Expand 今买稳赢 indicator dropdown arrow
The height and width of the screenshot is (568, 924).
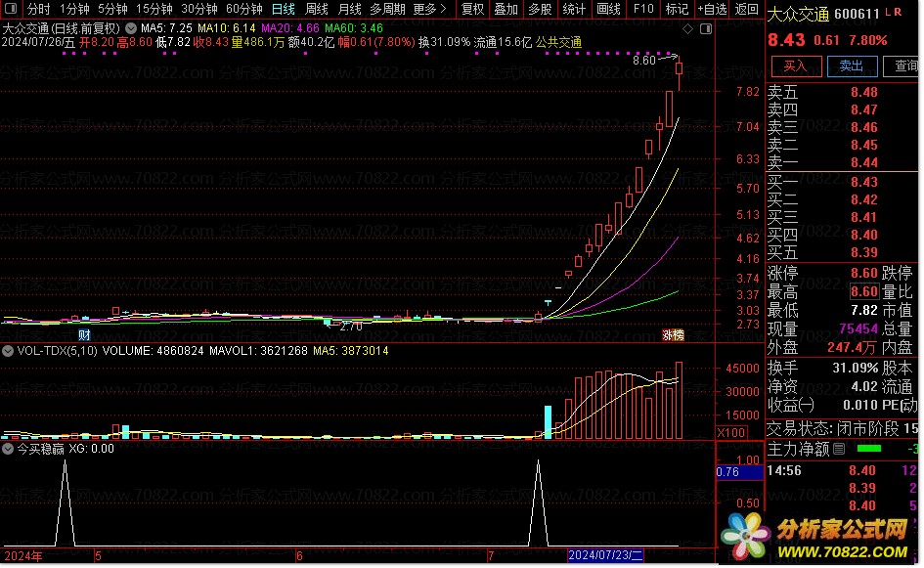[x=8, y=449]
